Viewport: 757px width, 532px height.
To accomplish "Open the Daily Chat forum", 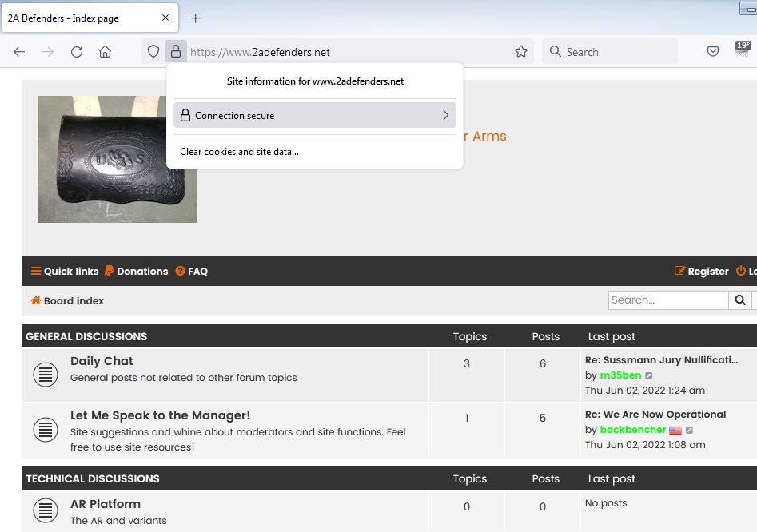I will (102, 361).
